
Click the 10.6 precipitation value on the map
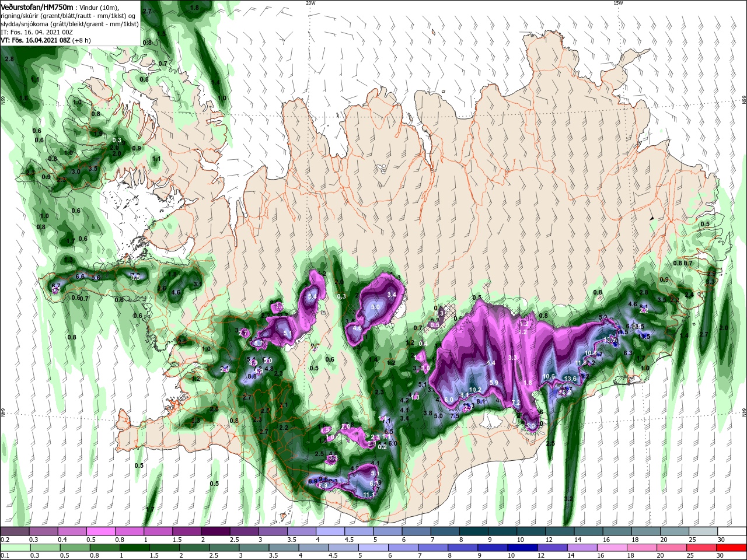tap(549, 377)
